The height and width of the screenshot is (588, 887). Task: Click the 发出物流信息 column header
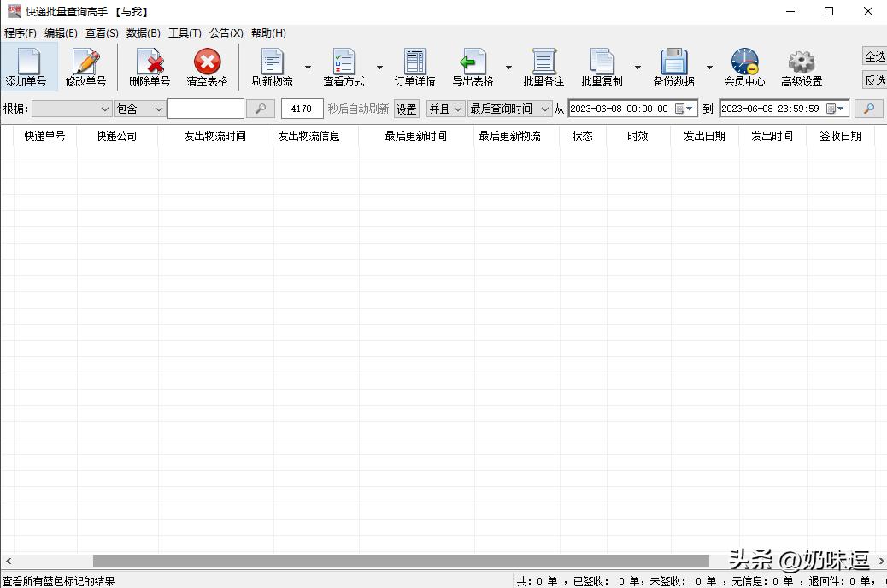[x=315, y=137]
